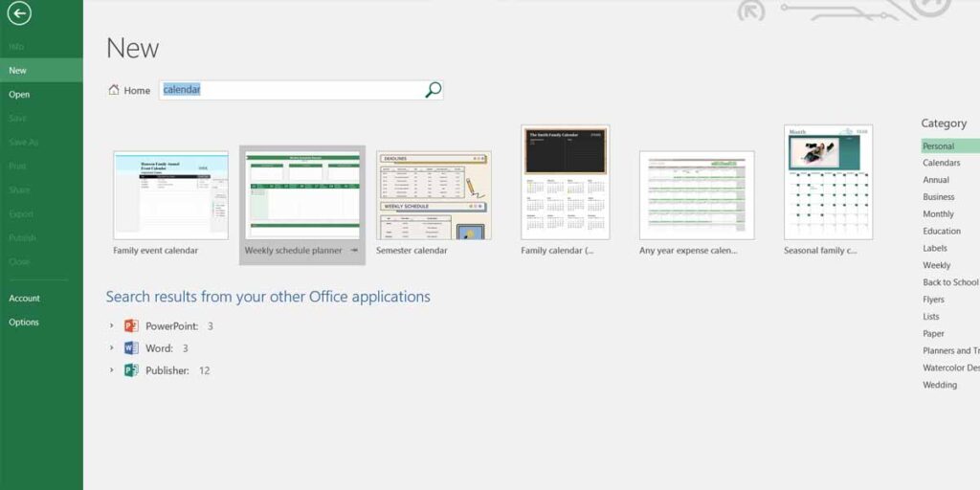Filter by Watercolor Design category

click(x=950, y=367)
